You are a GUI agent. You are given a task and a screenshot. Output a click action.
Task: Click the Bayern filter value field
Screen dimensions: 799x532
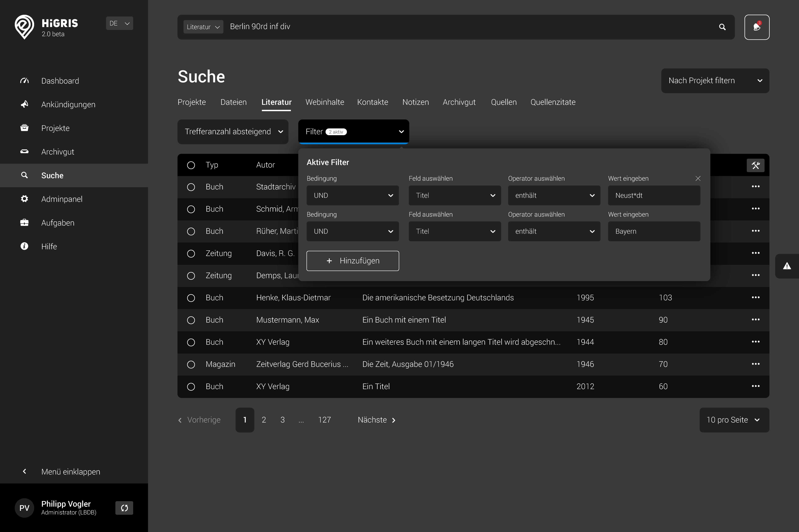[x=654, y=231]
